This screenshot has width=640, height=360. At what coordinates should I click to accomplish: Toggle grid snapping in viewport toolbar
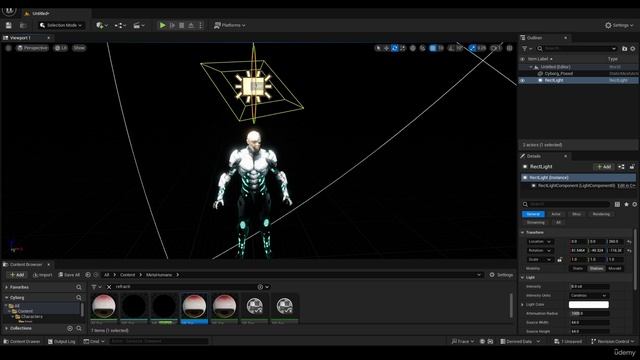[x=433, y=48]
